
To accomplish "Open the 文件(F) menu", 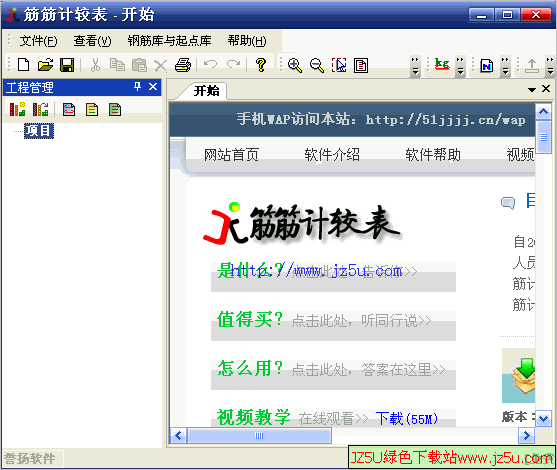I will click(x=38, y=41).
